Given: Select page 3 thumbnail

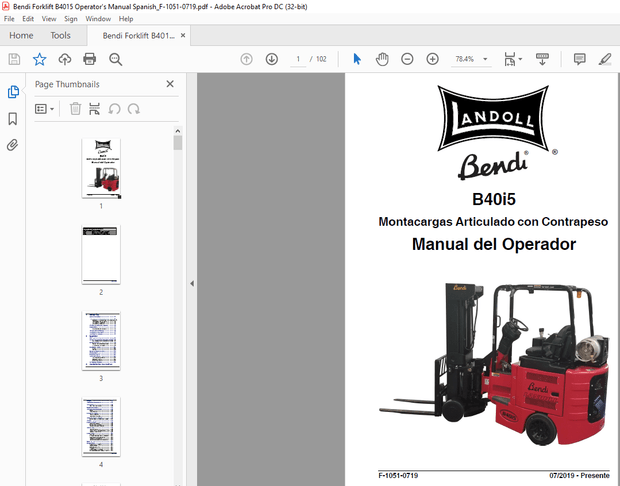Looking at the screenshot, I should [x=101, y=340].
